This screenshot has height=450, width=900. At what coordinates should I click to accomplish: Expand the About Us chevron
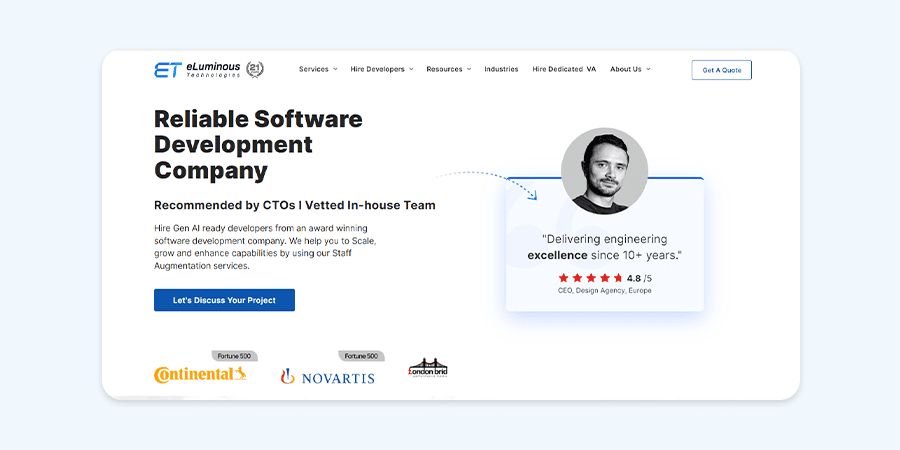tap(649, 69)
